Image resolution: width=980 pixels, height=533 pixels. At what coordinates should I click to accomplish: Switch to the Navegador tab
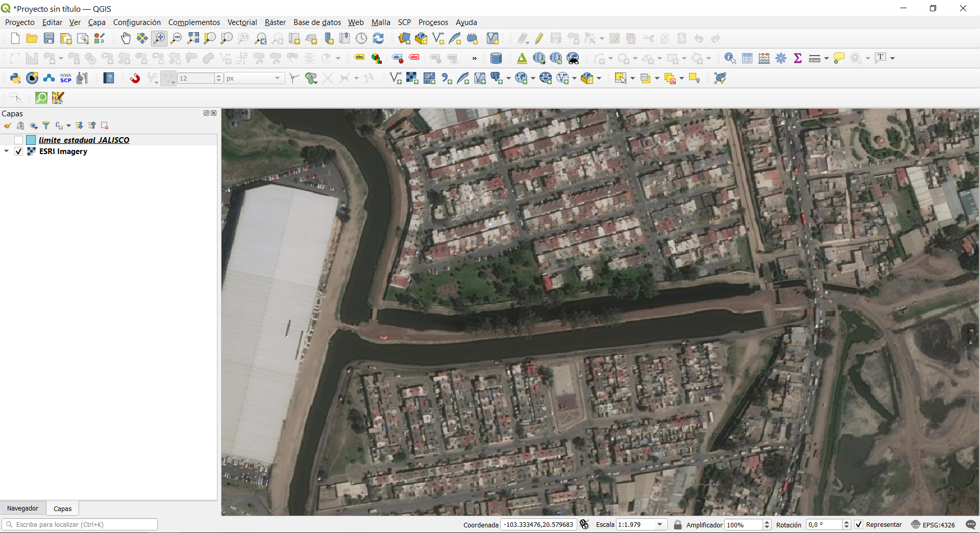[x=22, y=508]
